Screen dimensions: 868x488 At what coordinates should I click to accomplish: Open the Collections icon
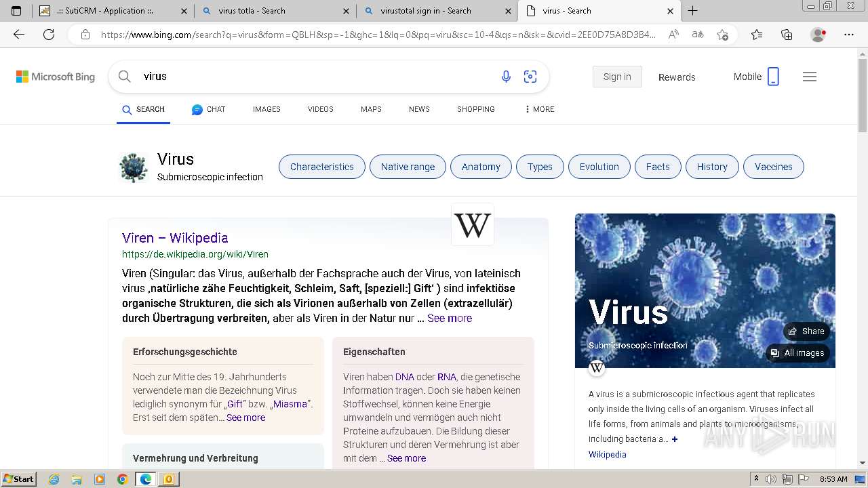[x=787, y=35]
